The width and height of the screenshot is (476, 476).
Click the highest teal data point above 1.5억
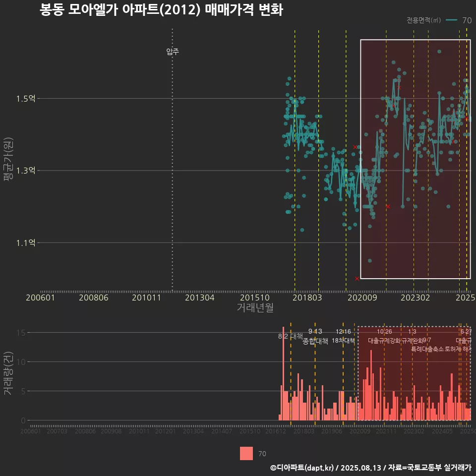click(439, 51)
